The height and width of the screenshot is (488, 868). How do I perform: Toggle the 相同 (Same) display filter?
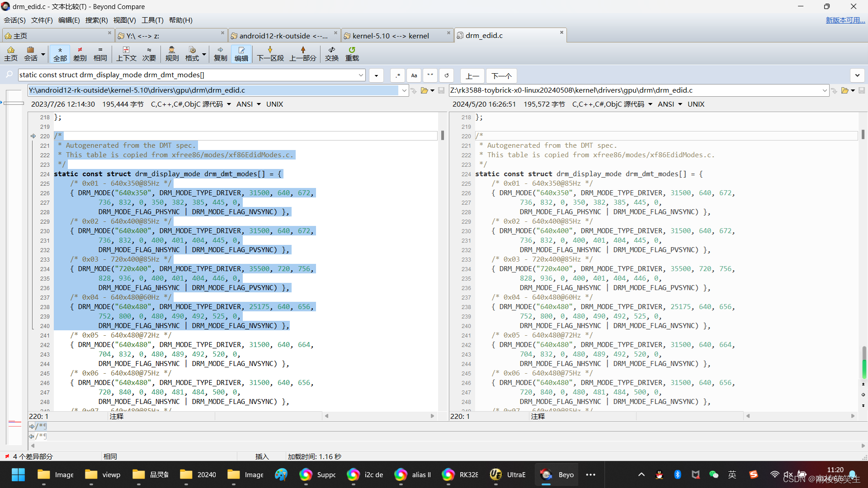[100, 54]
